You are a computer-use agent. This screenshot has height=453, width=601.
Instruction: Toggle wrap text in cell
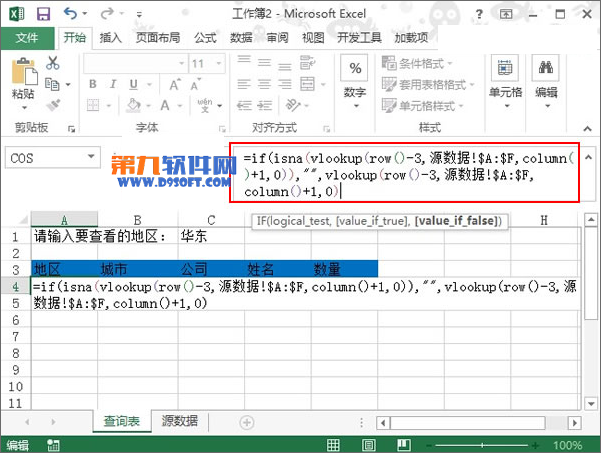(307, 62)
